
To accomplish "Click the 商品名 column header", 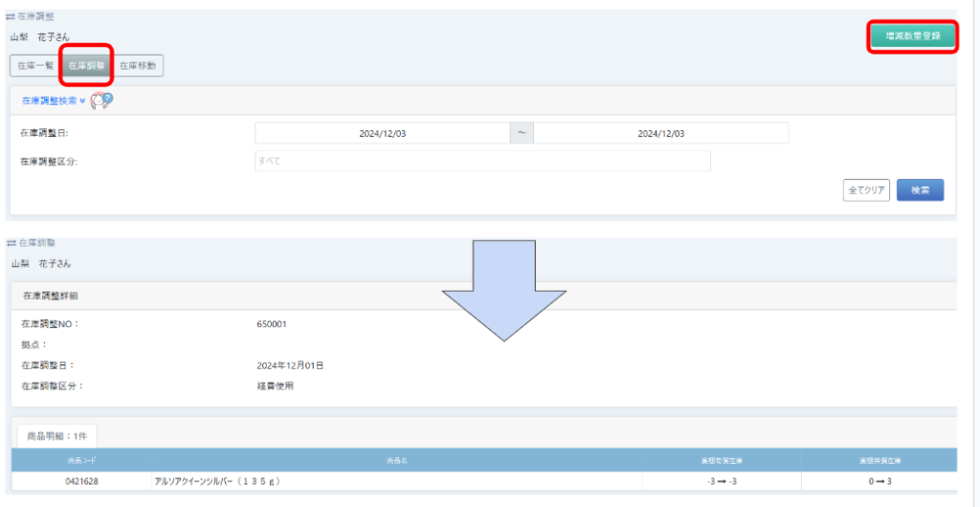I will (396, 460).
